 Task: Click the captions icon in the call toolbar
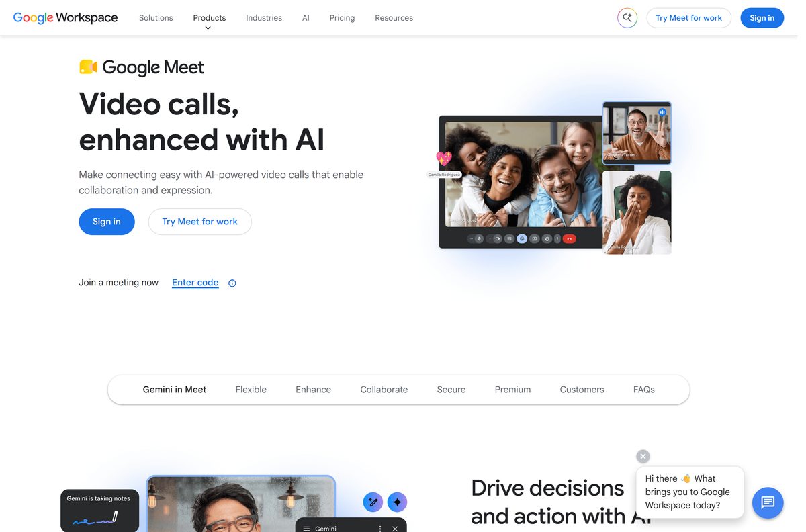pyautogui.click(x=509, y=238)
